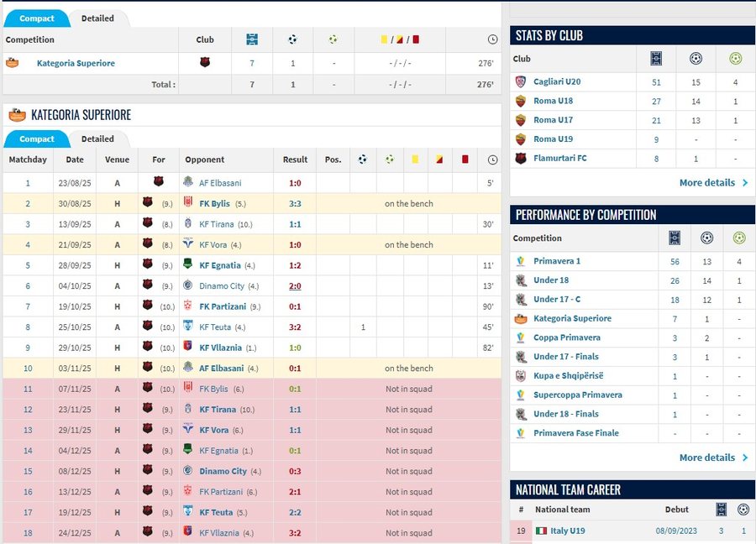Image resolution: width=756 pixels, height=544 pixels.
Task: Click the Primavera 1 competition icon
Action: click(521, 261)
